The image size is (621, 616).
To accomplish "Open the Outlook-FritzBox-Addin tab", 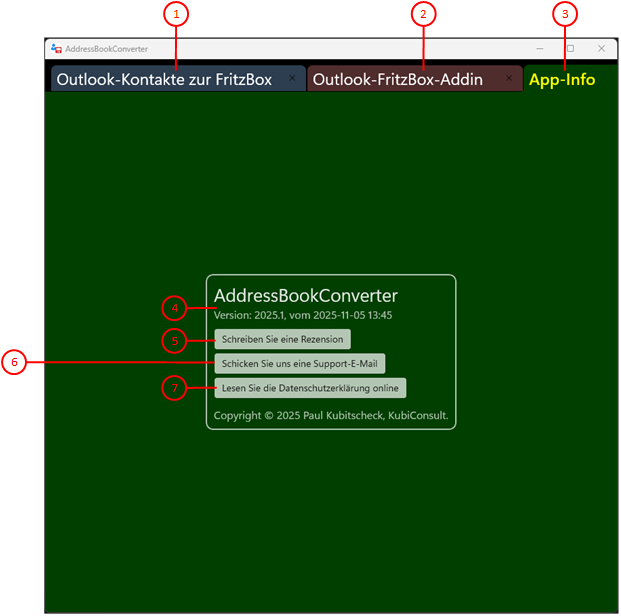I will [398, 80].
